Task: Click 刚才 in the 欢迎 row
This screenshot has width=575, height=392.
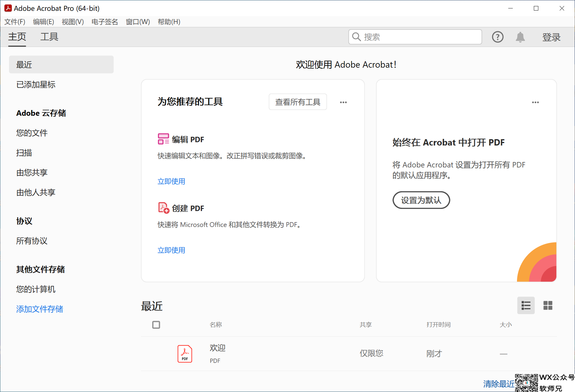Action: (434, 354)
